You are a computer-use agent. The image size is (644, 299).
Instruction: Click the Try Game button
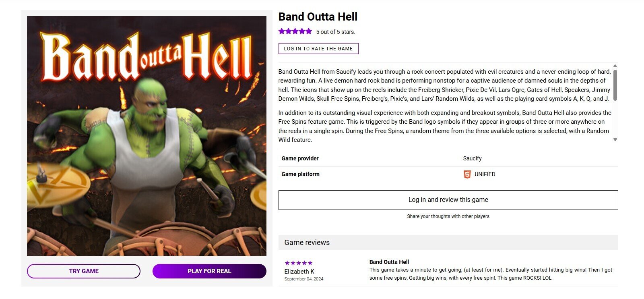pyautogui.click(x=84, y=271)
